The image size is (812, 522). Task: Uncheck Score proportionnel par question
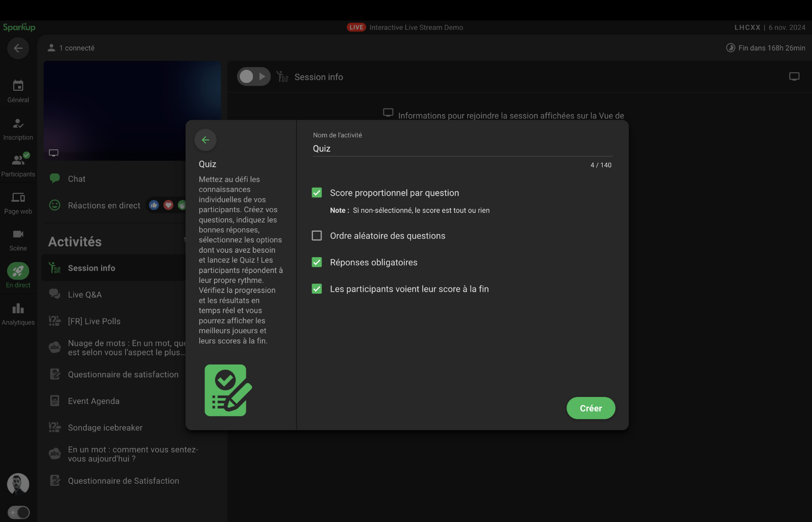(x=317, y=193)
